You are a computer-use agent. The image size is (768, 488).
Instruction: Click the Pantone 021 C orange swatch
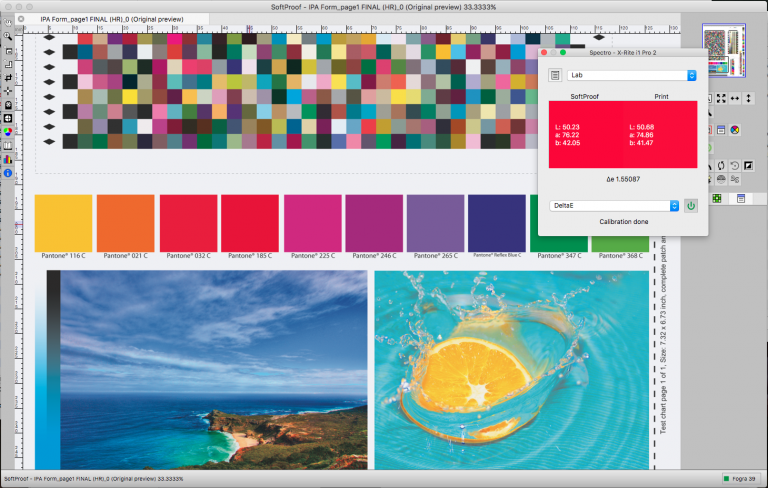coord(126,223)
